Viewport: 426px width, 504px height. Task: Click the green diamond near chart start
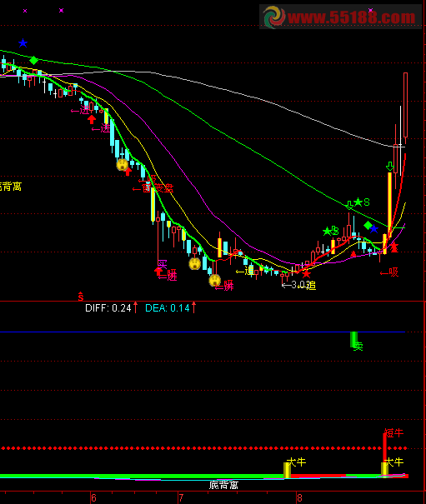coord(33,60)
